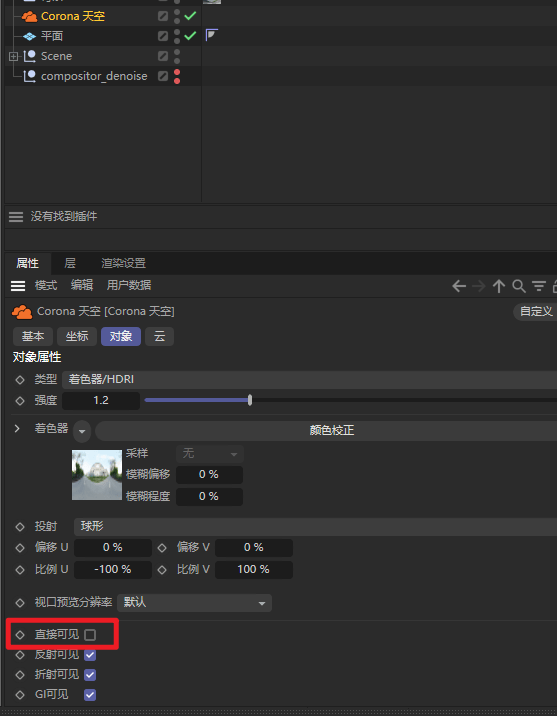Expand the Scene tree node

click(x=13, y=56)
